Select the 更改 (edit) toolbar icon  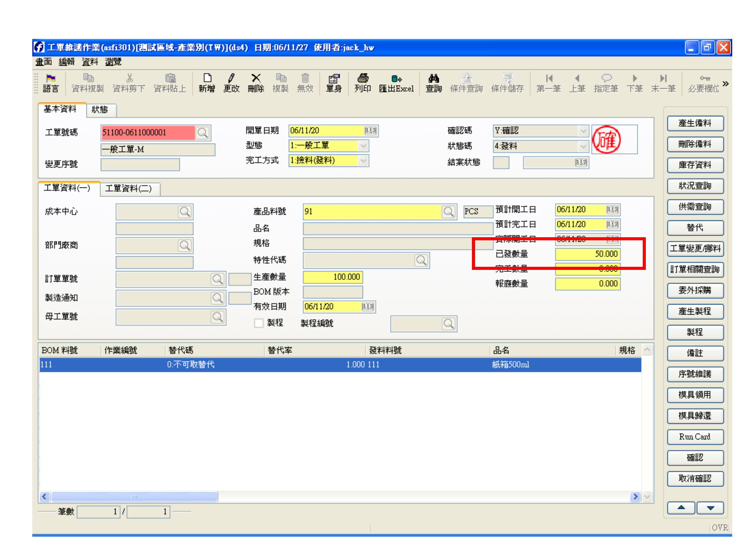pos(231,83)
